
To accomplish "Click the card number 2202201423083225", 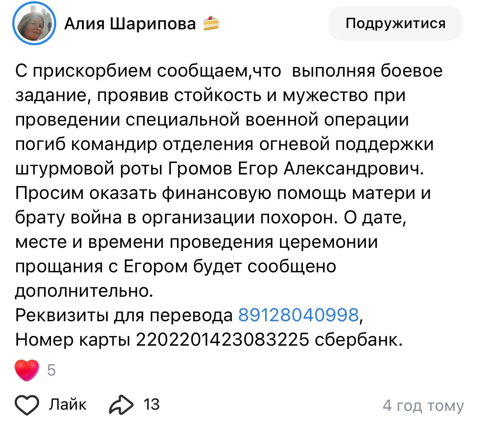I will click(222, 340).
